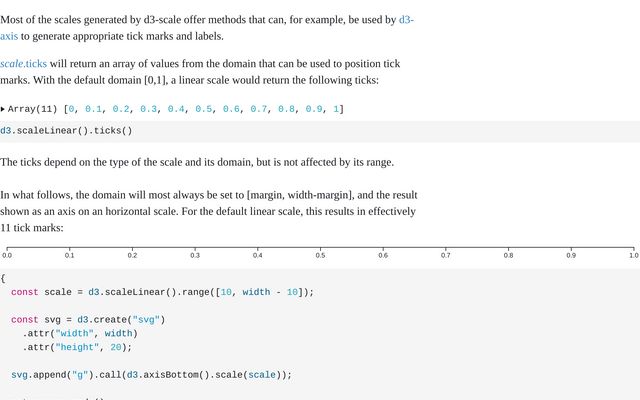Click the opening curly brace of cell
The image size is (640, 400).
click(3, 279)
